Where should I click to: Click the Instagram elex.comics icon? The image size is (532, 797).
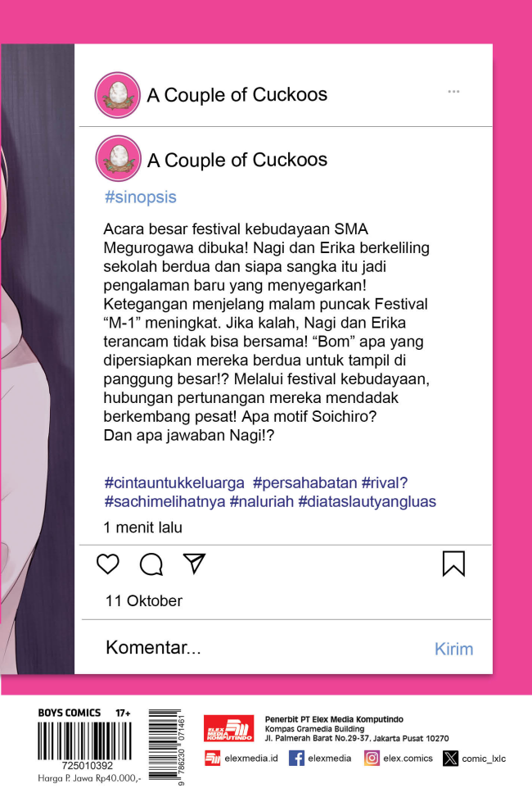pos(372,759)
